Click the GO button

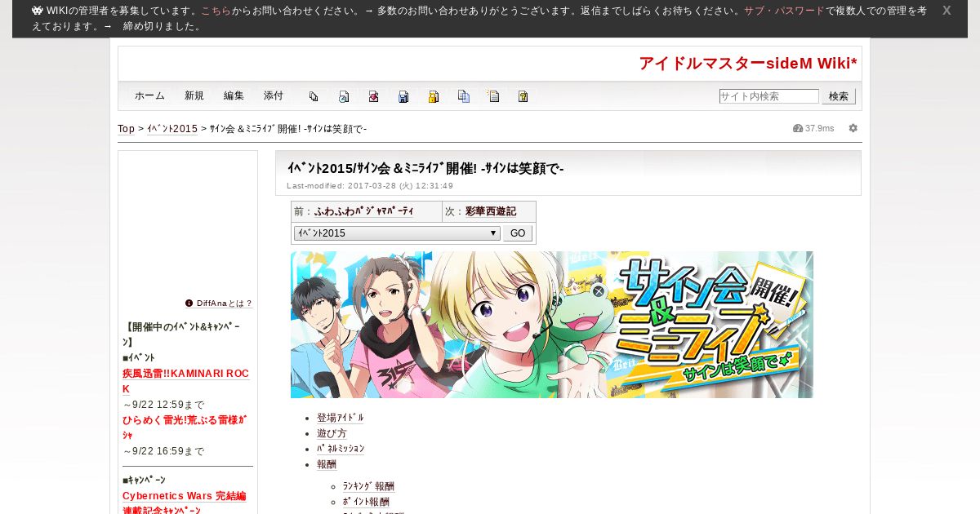click(x=518, y=233)
